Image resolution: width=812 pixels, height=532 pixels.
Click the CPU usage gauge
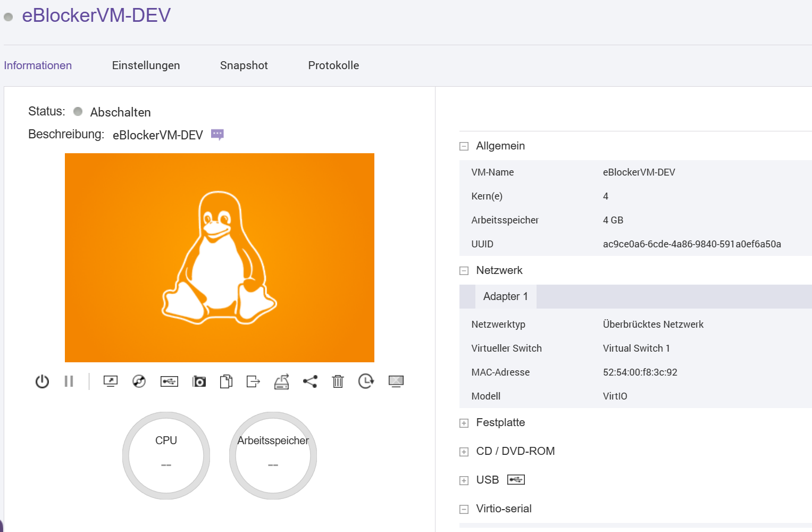click(x=166, y=455)
